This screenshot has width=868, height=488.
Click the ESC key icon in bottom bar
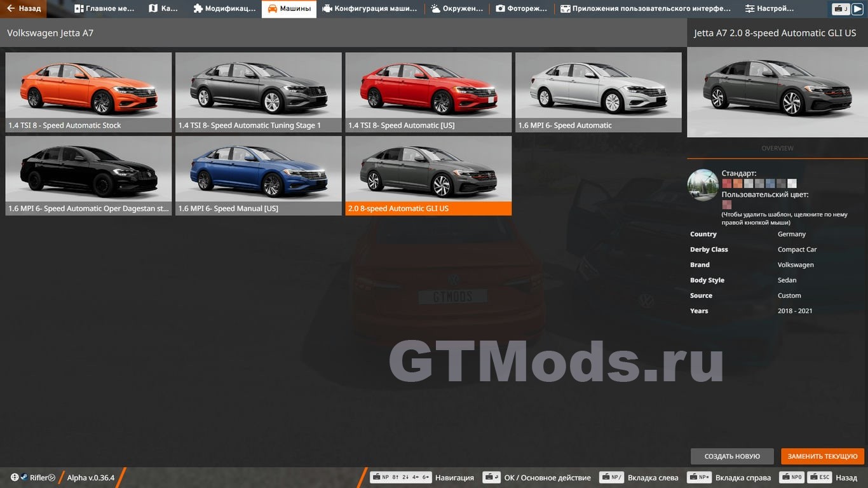820,477
